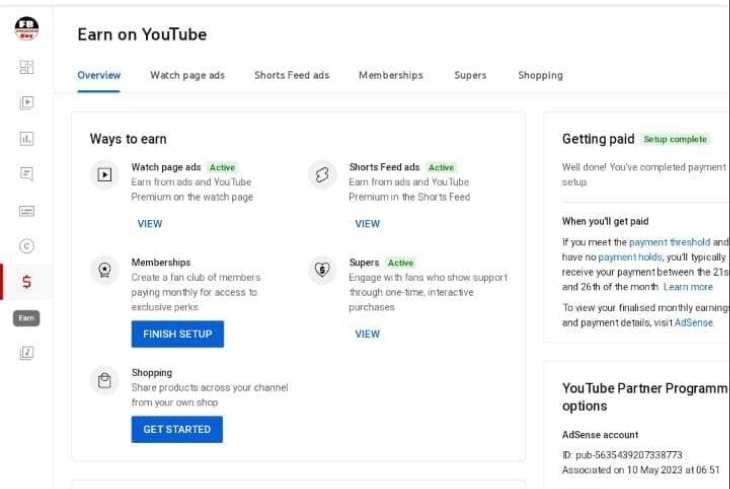Image resolution: width=730 pixels, height=489 pixels.
Task: Click the Getting paid heading
Action: 598,139
